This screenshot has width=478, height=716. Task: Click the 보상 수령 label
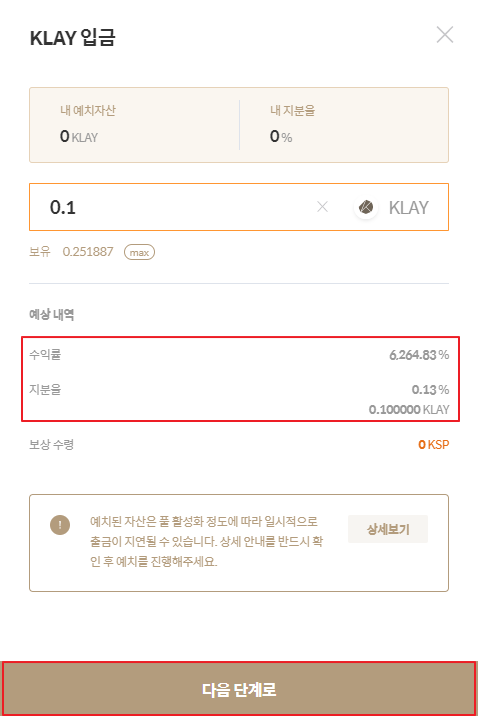52,444
